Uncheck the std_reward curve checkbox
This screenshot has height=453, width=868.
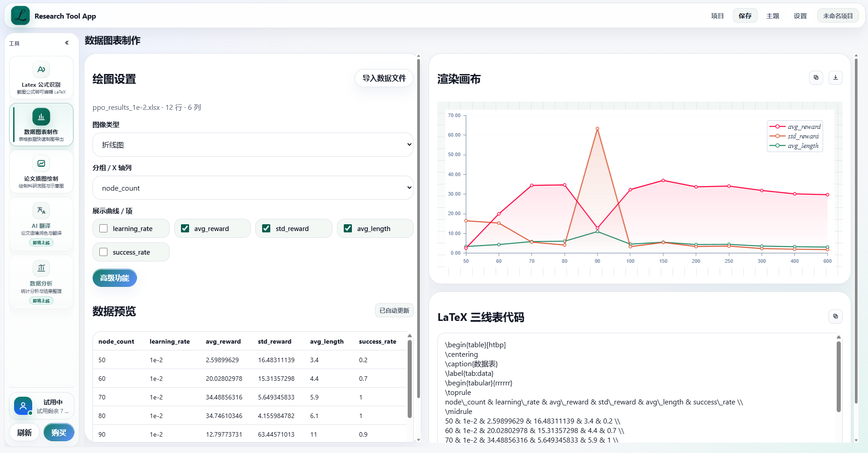pyautogui.click(x=266, y=228)
